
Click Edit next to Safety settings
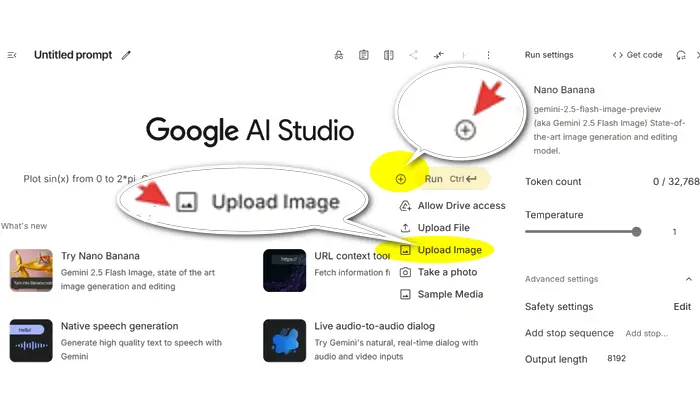[x=682, y=307]
